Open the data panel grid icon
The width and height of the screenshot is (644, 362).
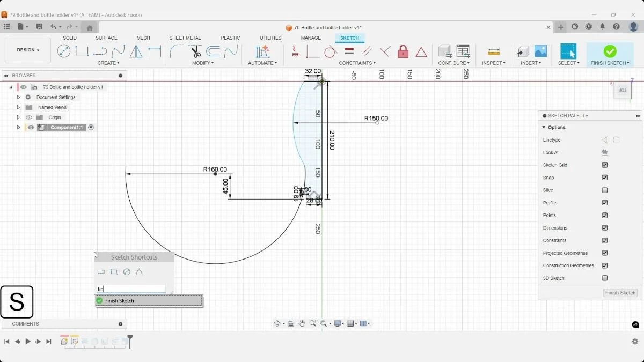click(6, 27)
